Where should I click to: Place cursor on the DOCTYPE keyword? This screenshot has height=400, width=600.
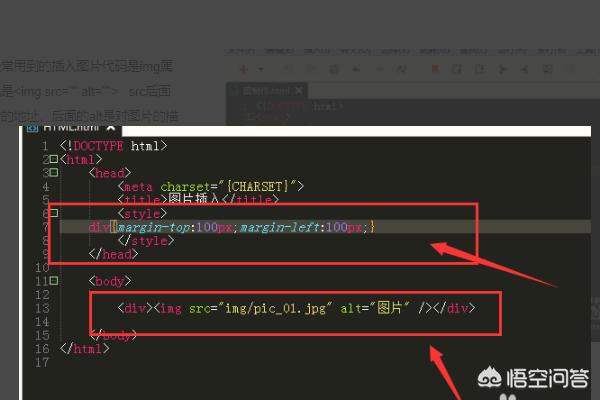click(x=101, y=146)
